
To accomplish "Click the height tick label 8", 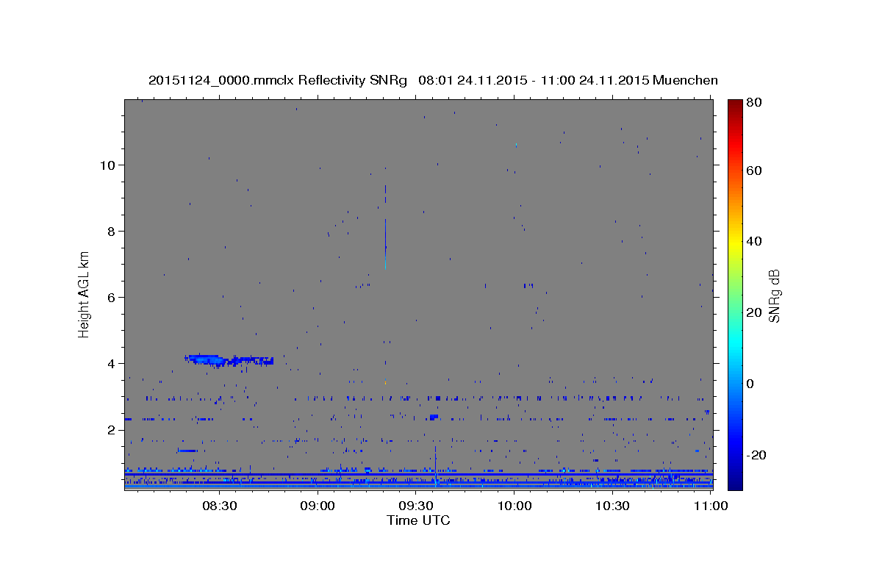I will pyautogui.click(x=112, y=231).
